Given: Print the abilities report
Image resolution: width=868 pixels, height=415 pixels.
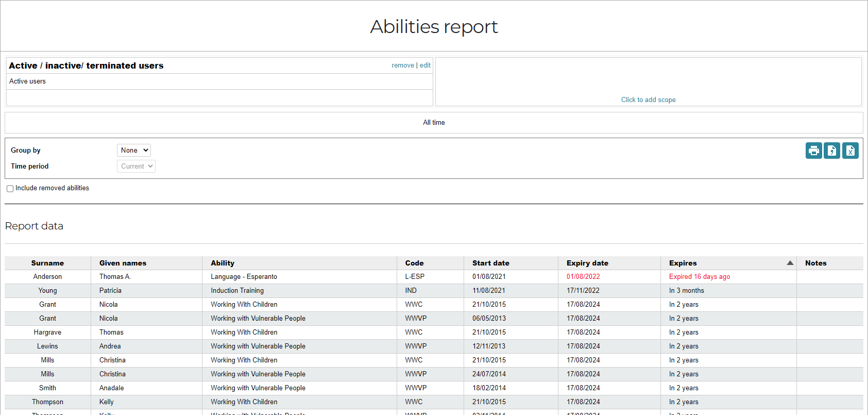Looking at the screenshot, I should tap(814, 151).
